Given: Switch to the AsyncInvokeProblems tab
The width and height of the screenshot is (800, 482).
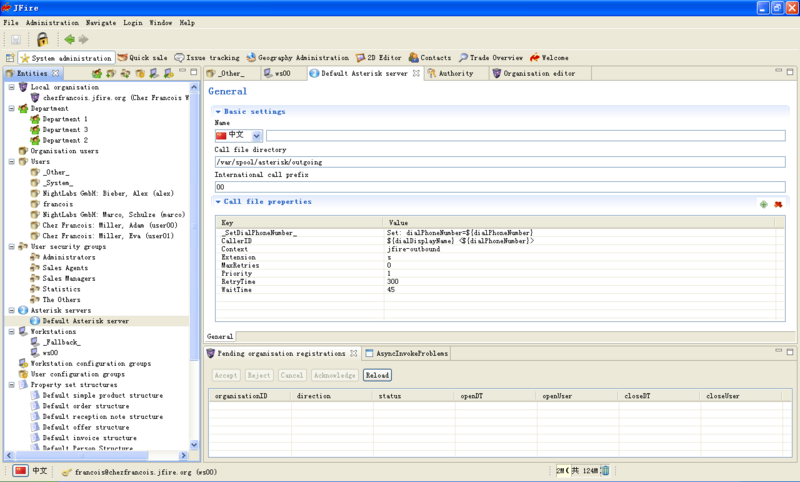Looking at the screenshot, I should pos(412,353).
